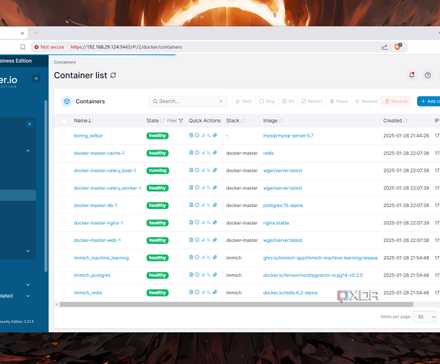
Task: Open logs for boring_wilbur container
Action: (x=191, y=135)
